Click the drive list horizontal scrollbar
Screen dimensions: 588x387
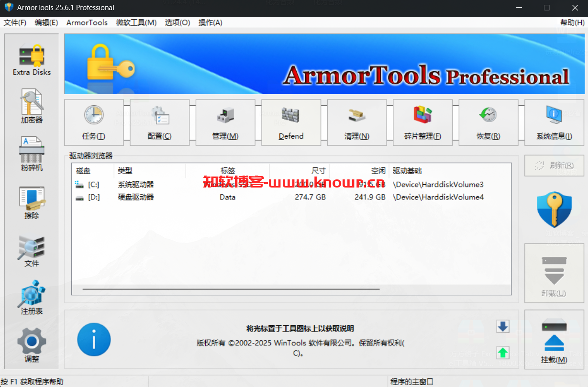tap(231, 289)
